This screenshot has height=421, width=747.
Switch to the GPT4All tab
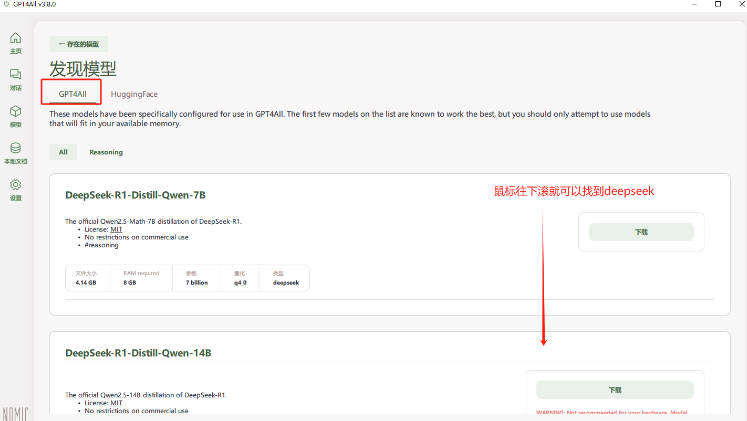tap(72, 94)
